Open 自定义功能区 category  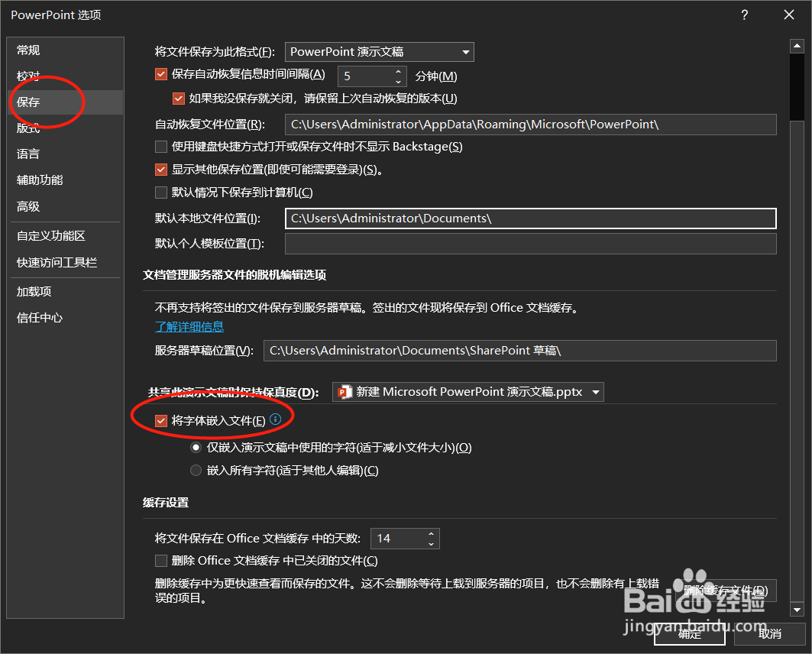point(65,236)
